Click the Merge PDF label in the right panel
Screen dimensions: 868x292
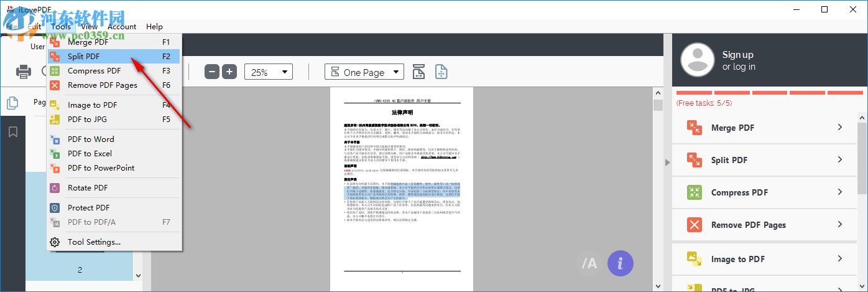tap(732, 128)
